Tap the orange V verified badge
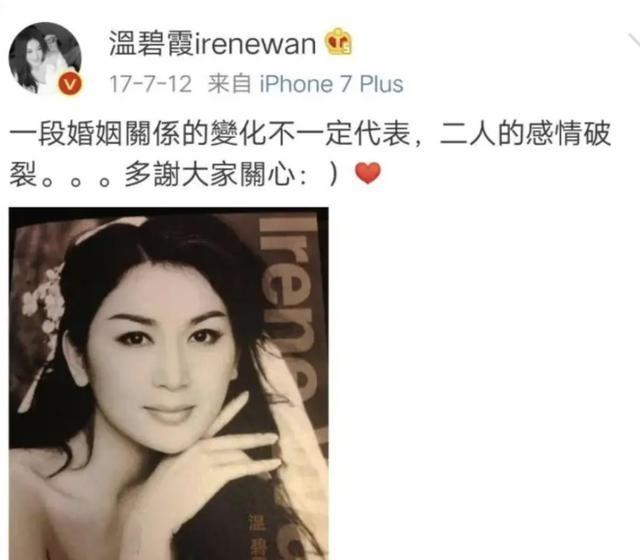 click(x=70, y=84)
